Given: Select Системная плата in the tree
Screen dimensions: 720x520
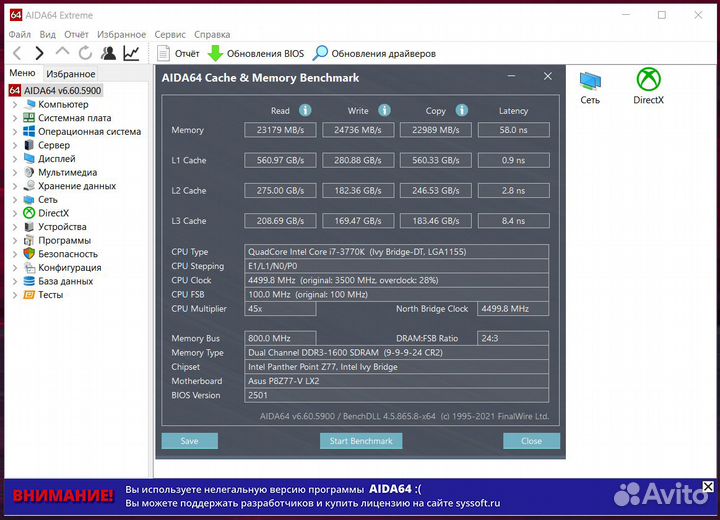Looking at the screenshot, I should coord(74,118).
